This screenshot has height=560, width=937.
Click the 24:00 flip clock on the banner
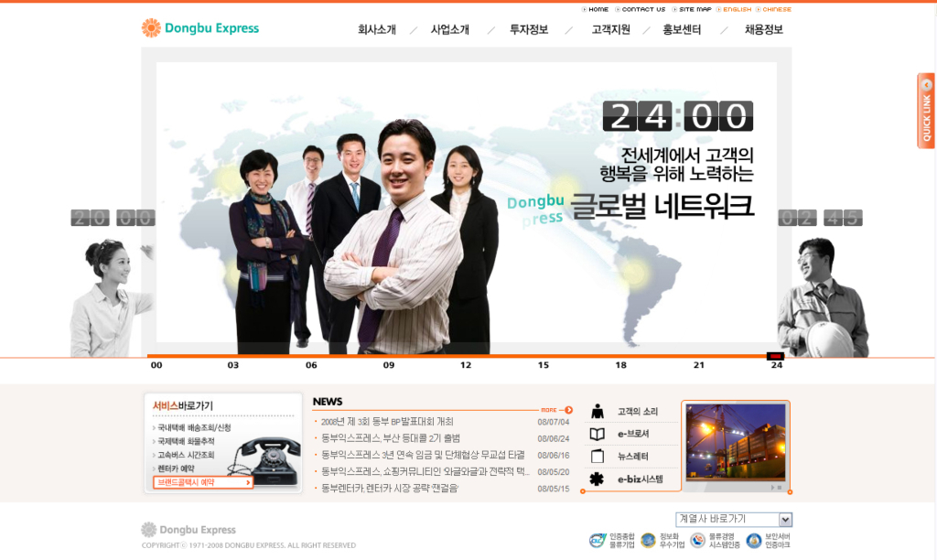[x=678, y=116]
